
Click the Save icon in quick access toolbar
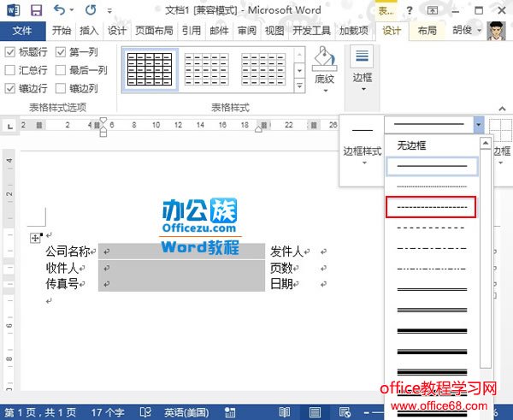point(36,10)
